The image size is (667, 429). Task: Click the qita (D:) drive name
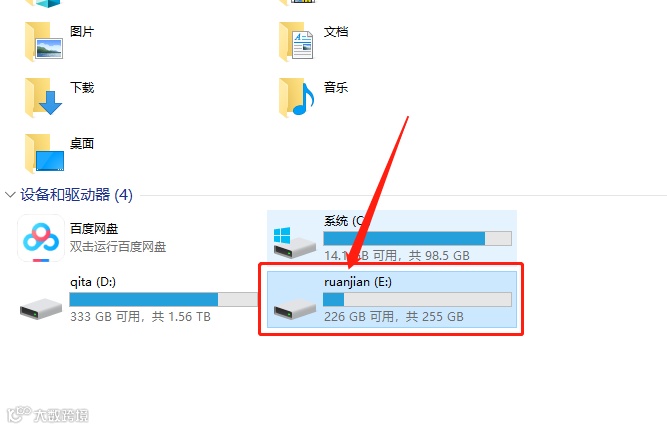click(x=93, y=282)
